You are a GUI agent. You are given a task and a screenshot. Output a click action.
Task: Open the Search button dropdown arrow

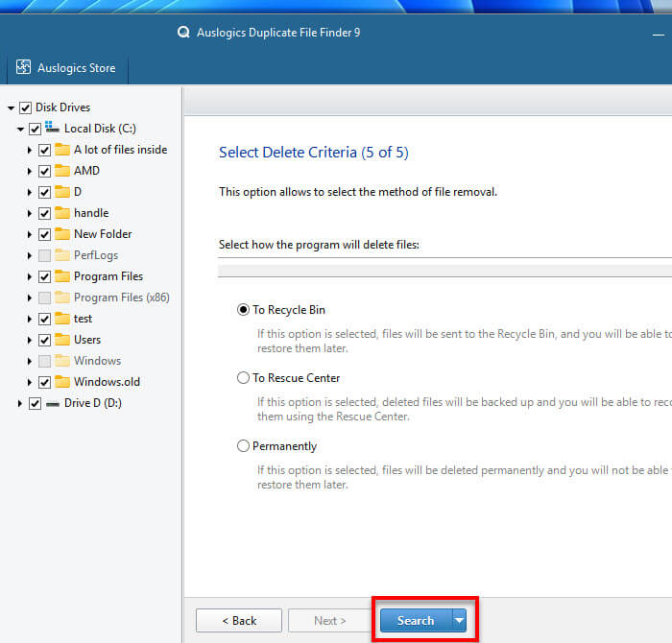(459, 621)
